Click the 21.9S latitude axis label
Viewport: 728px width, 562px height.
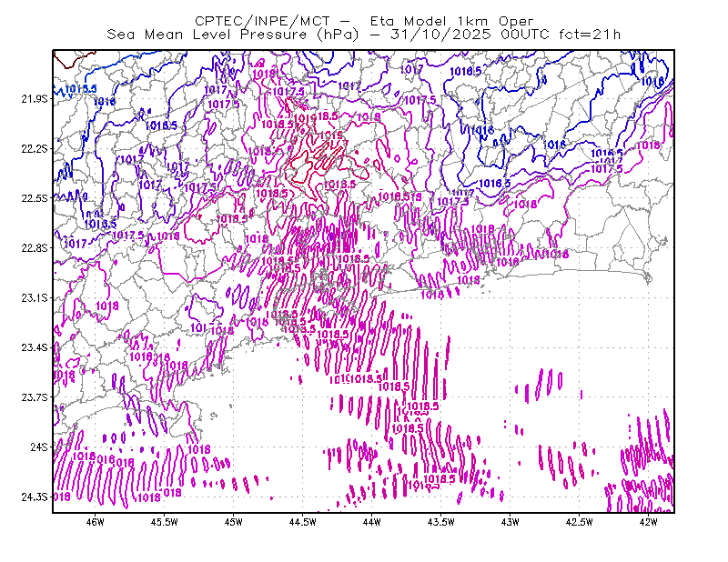coord(35,99)
